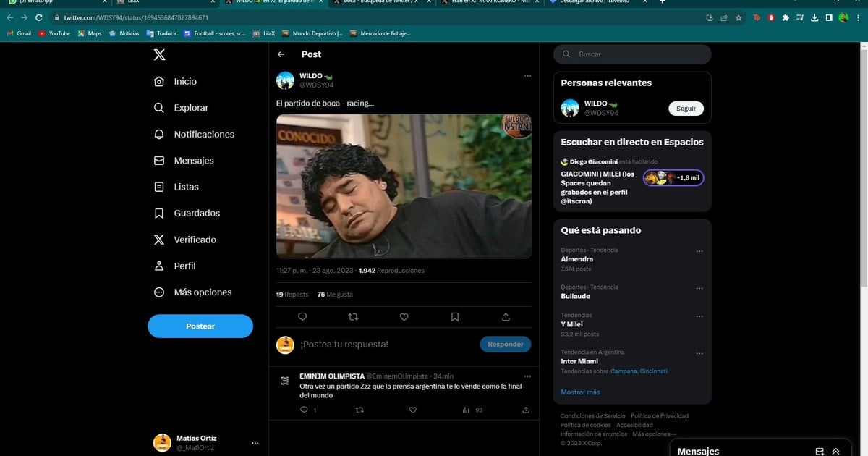Open Información de anuncios link

pyautogui.click(x=594, y=434)
